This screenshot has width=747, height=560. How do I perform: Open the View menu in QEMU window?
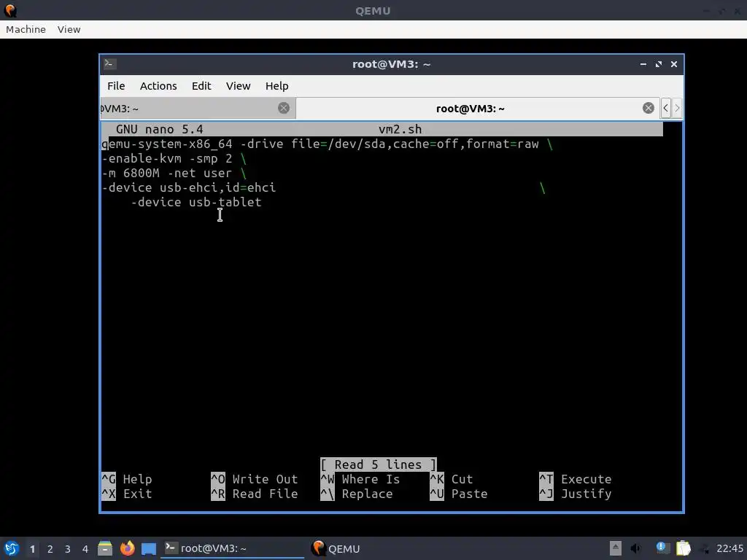coord(69,29)
